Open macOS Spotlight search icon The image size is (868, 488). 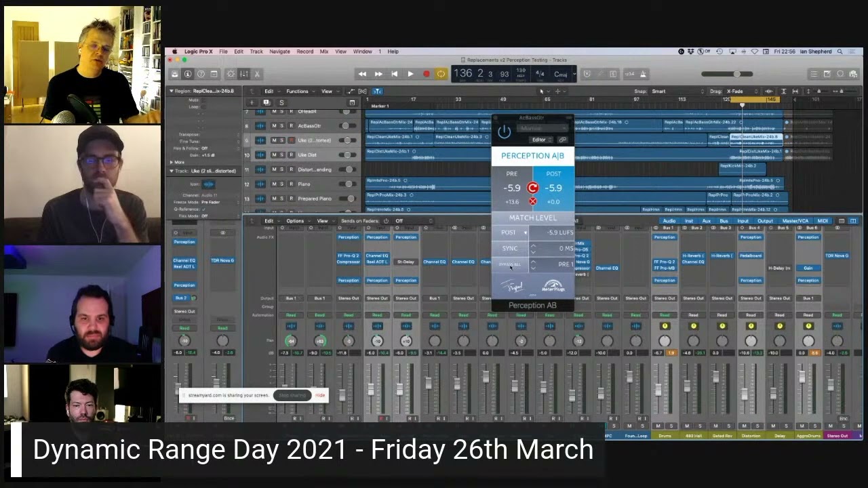840,52
